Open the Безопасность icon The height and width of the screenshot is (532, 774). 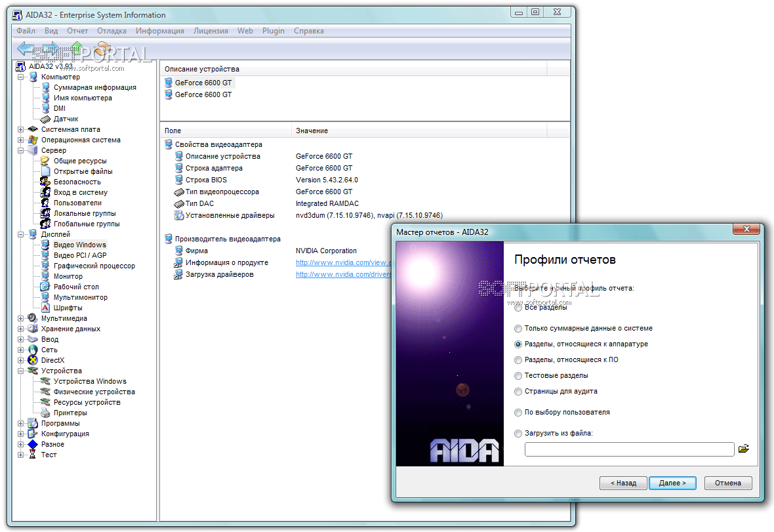[45, 182]
